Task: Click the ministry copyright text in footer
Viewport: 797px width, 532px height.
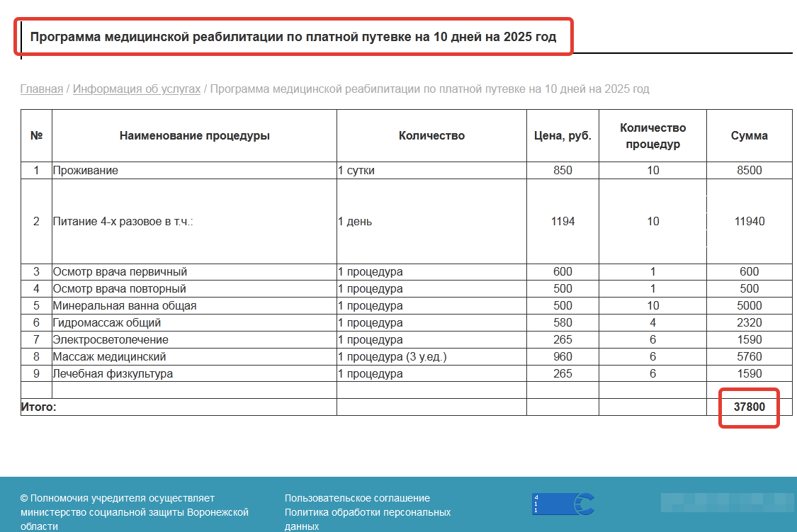Action: [135, 512]
